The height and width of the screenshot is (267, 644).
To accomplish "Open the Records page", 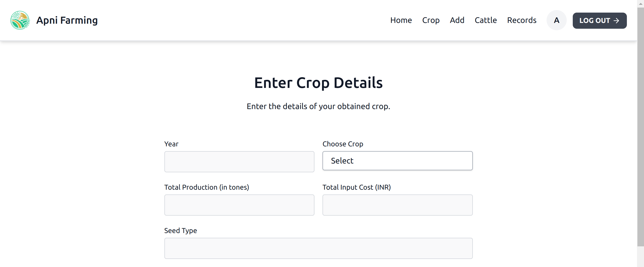I will (x=521, y=20).
